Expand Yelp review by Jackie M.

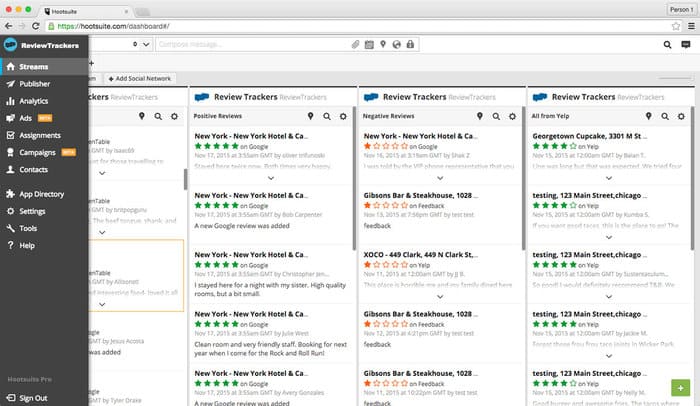coord(609,356)
